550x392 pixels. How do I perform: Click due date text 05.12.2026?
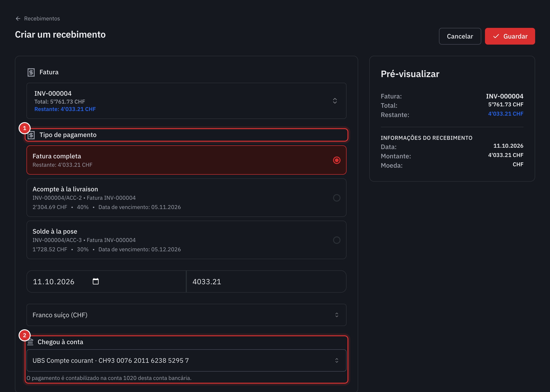[166, 249]
